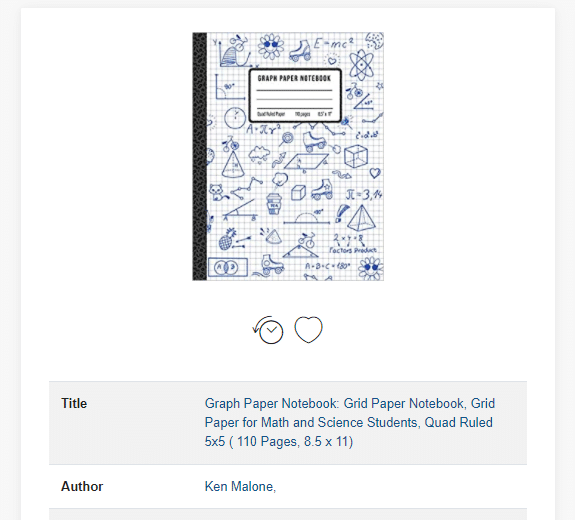
Task: Click the cat doodle on cover
Action: [x=217, y=193]
